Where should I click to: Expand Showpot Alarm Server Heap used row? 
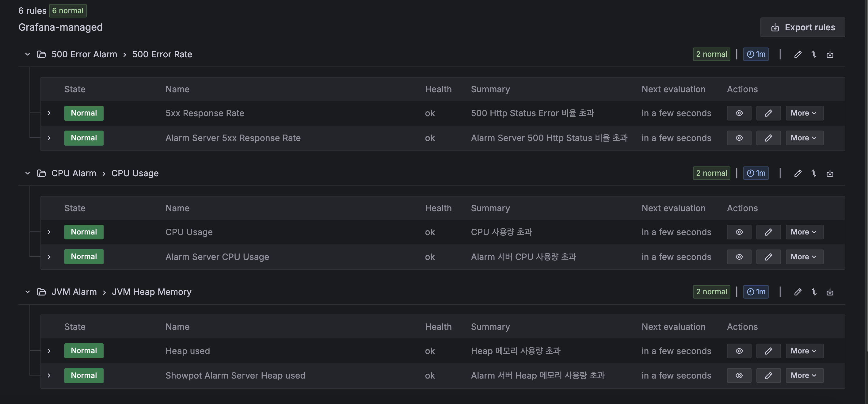click(49, 375)
